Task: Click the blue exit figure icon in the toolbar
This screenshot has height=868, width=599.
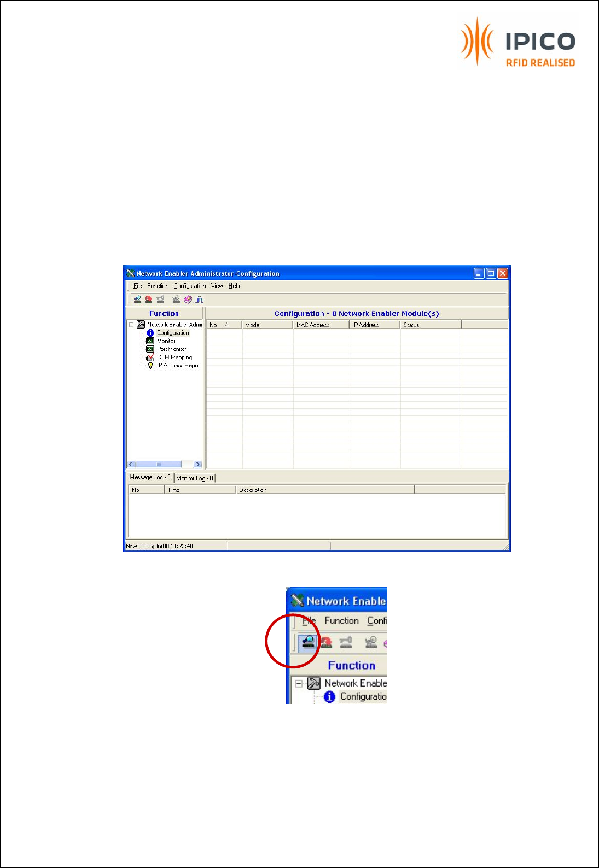Action: pyautogui.click(x=200, y=299)
